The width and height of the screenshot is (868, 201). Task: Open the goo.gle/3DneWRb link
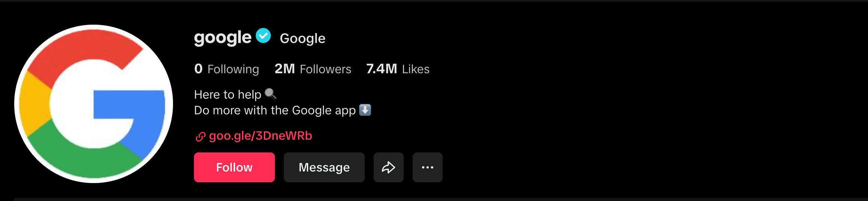point(260,136)
